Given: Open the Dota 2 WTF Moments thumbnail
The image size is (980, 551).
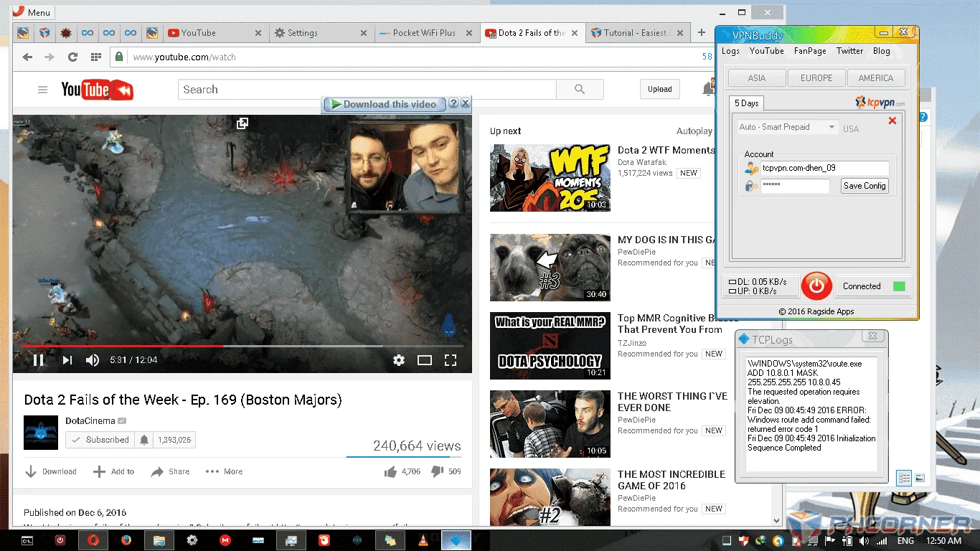Looking at the screenshot, I should coord(550,178).
